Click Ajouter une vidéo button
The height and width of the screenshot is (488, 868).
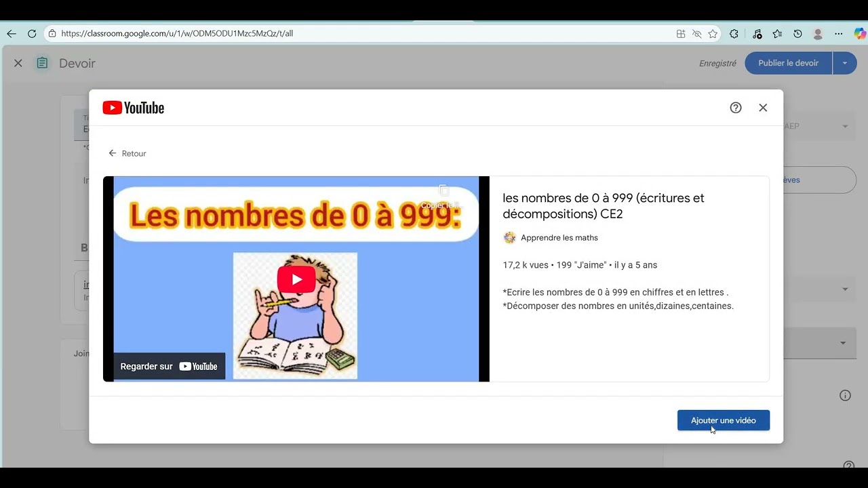click(724, 420)
